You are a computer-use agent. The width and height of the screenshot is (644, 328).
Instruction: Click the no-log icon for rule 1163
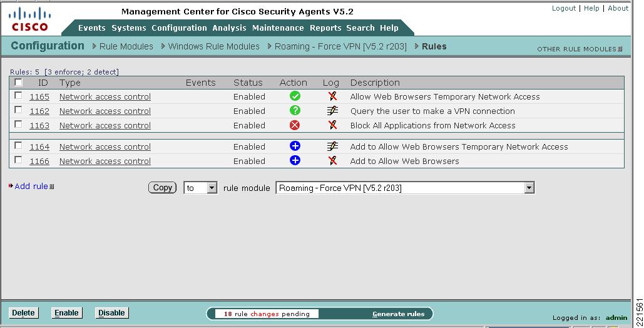pos(333,125)
